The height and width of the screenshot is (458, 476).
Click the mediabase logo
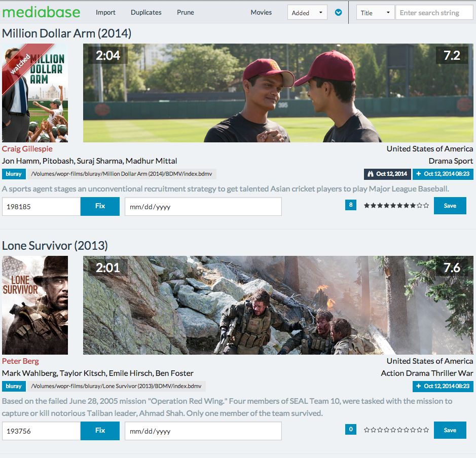41,13
